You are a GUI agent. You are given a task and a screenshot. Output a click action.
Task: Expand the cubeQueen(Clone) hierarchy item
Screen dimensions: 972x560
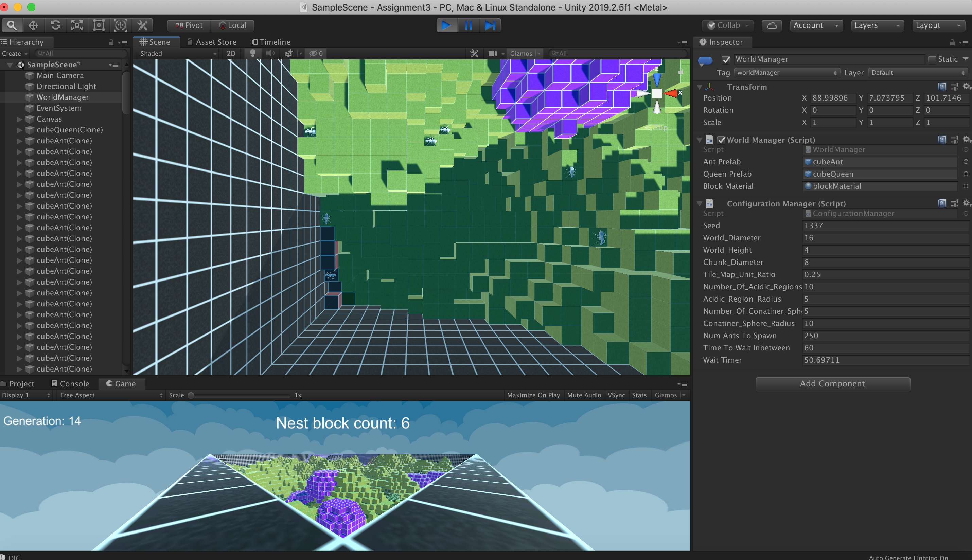19,130
